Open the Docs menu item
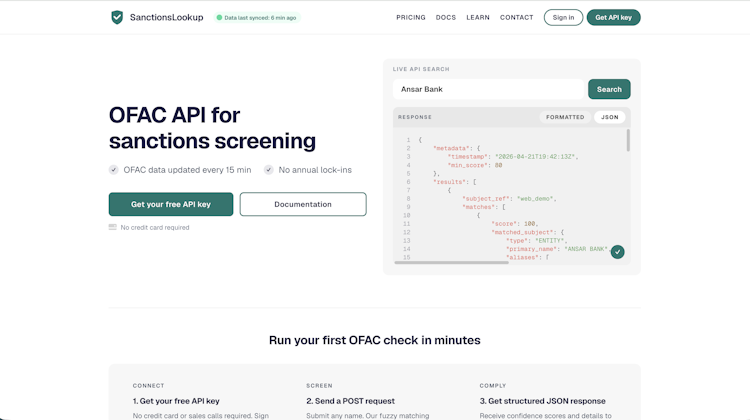Image resolution: width=750 pixels, height=420 pixels. tap(446, 18)
